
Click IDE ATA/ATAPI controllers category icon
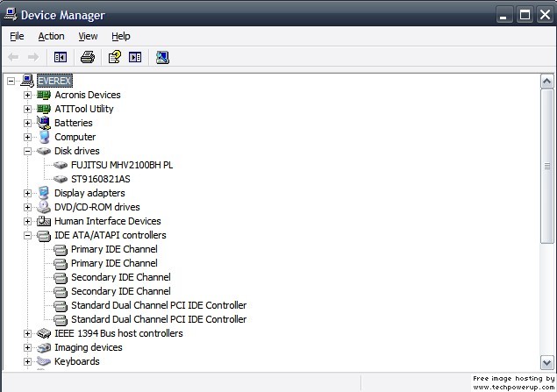(x=44, y=235)
